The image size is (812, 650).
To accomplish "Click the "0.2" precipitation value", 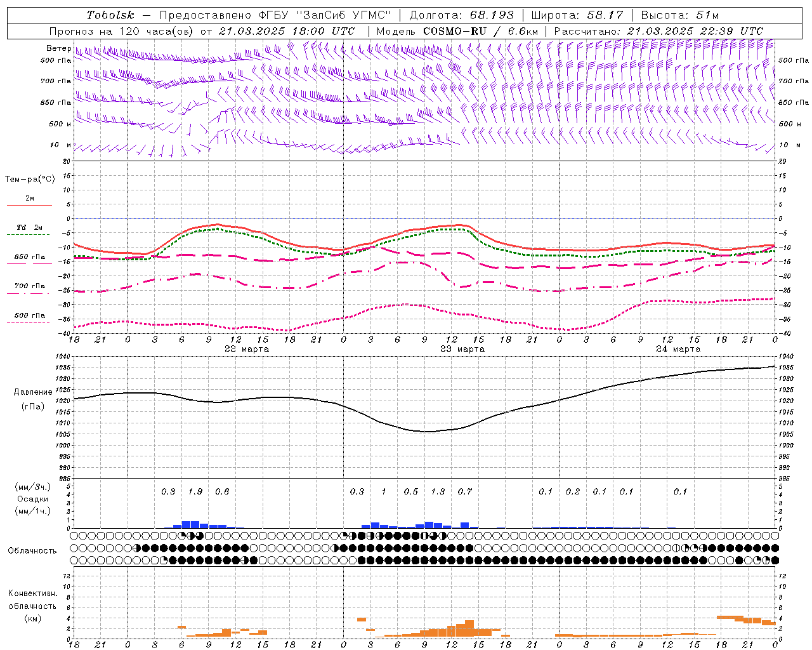I will click(573, 491).
